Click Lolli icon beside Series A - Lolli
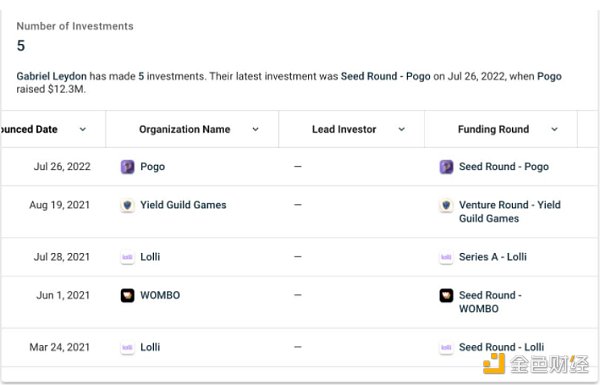This screenshot has width=600, height=385. (x=446, y=257)
